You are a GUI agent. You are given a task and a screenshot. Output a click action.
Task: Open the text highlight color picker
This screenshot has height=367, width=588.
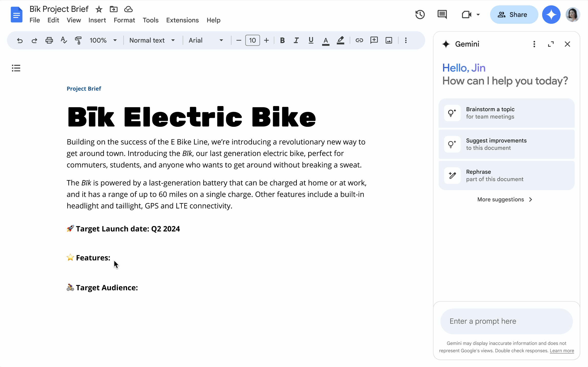click(340, 40)
